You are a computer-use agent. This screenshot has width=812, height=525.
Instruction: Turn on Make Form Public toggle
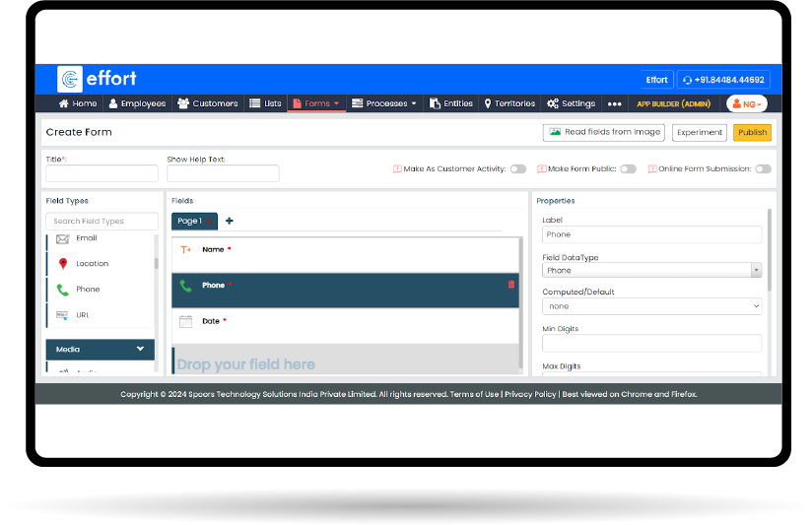point(628,169)
